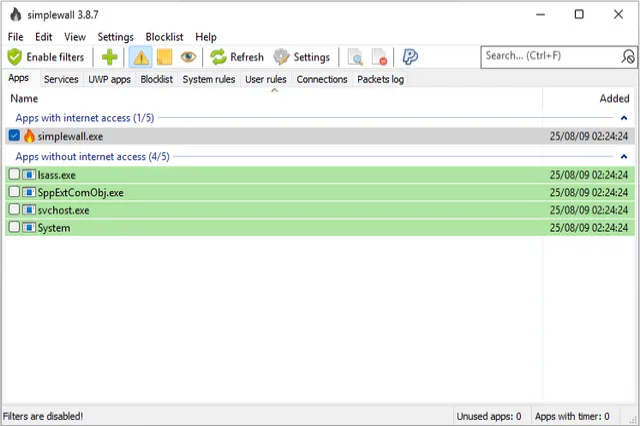Viewport: 640px width, 426px height.
Task: Select the lsass.exe row name
Action: (57, 175)
